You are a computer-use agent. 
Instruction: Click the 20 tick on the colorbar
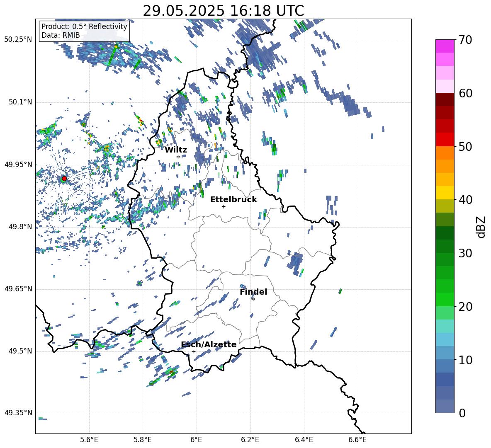coord(465,306)
